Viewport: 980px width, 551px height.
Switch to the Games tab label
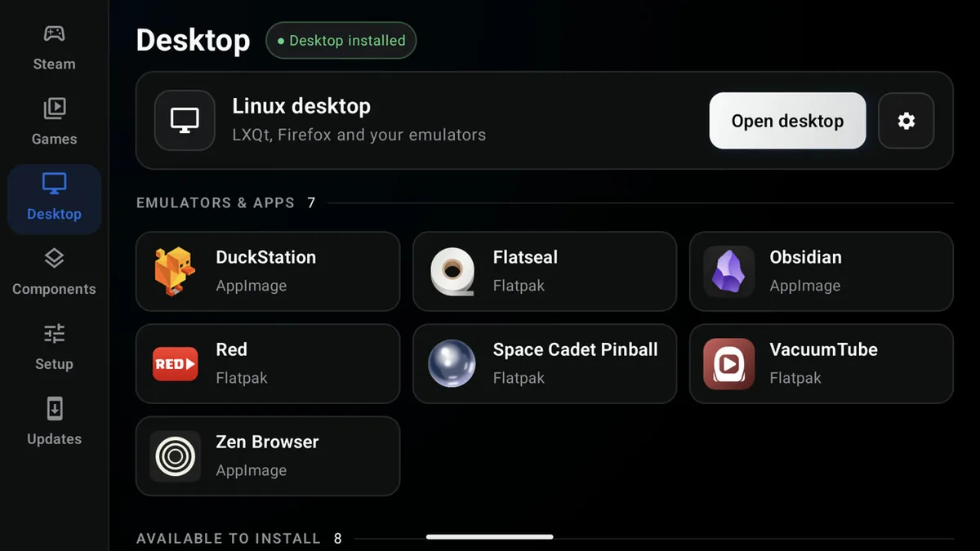pyautogui.click(x=54, y=139)
